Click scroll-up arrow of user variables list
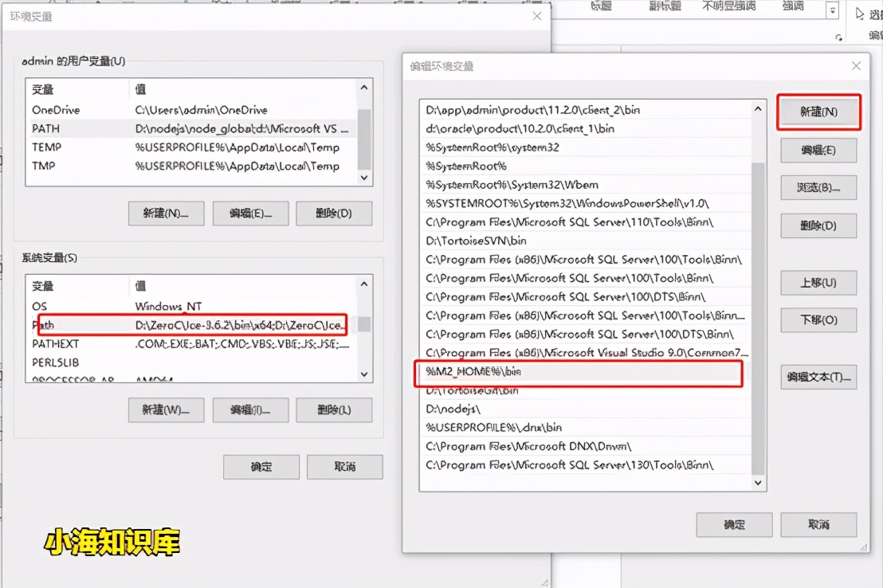 point(363,88)
